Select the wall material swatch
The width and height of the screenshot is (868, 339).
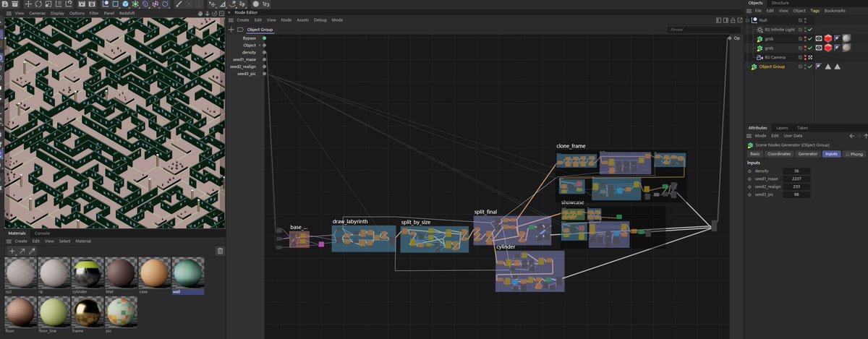tap(188, 275)
